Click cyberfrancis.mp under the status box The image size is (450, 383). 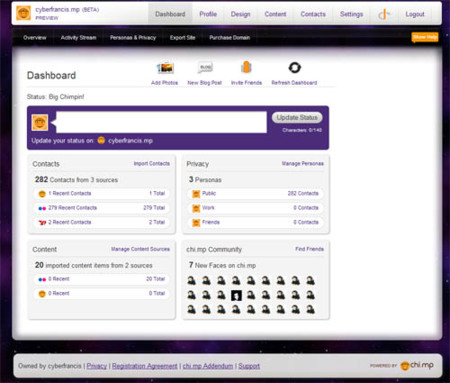click(x=130, y=140)
